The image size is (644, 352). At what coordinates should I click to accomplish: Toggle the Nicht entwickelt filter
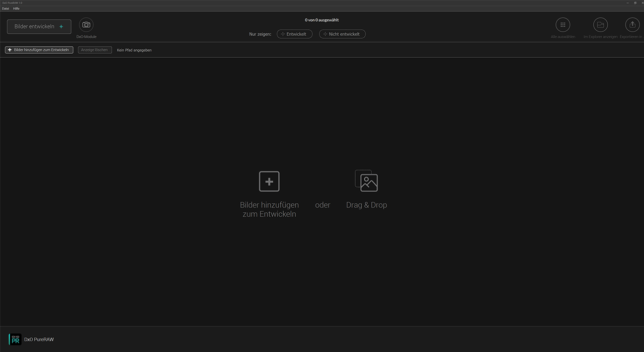pos(342,34)
